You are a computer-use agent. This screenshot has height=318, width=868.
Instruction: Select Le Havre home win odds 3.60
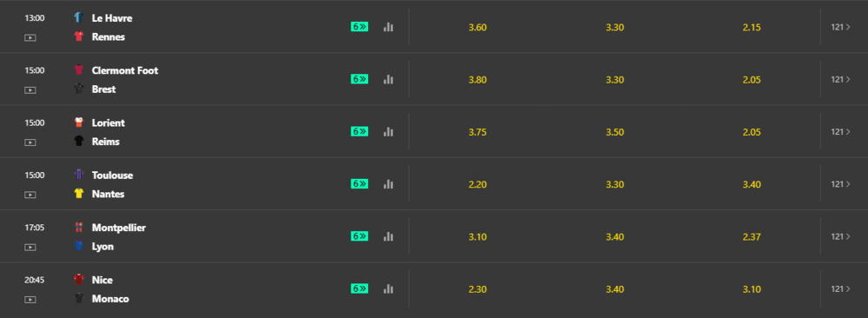pyautogui.click(x=477, y=27)
